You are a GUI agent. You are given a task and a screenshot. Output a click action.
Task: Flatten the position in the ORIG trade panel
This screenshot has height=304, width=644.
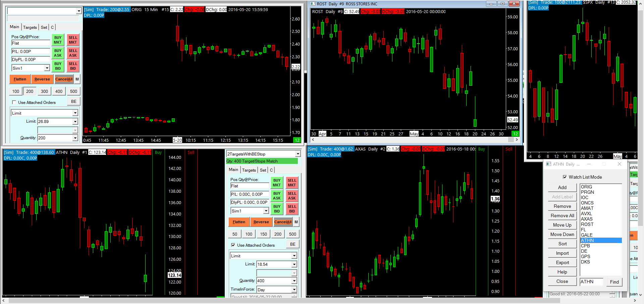click(20, 79)
